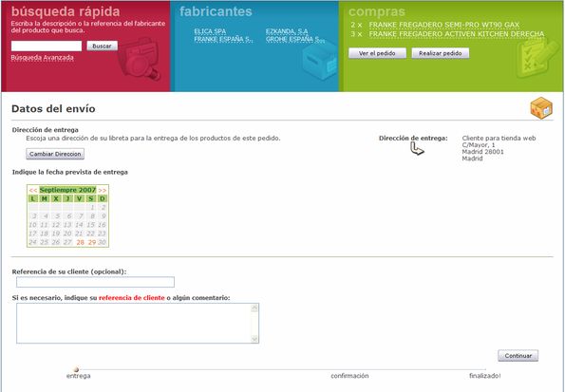Click the C/Mayor, 1 address line

479,145
